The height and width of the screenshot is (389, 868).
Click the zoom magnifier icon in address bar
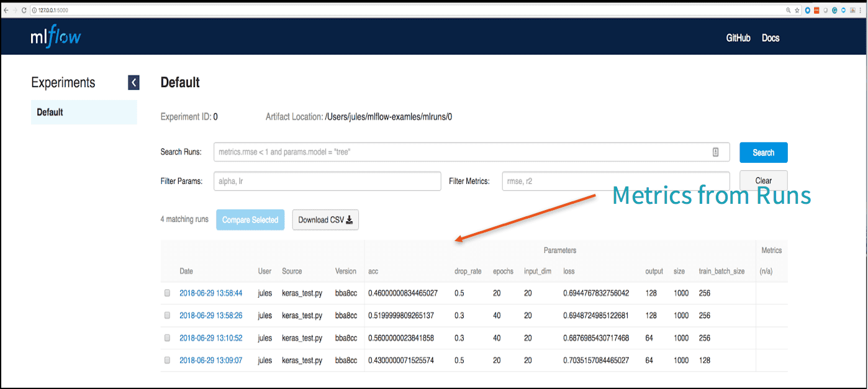pos(789,10)
